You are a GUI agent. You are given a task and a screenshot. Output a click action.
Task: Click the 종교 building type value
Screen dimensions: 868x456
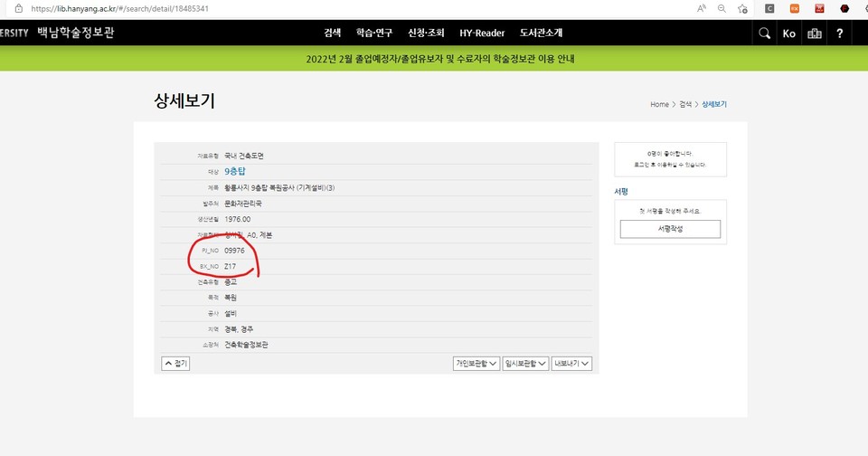(231, 282)
